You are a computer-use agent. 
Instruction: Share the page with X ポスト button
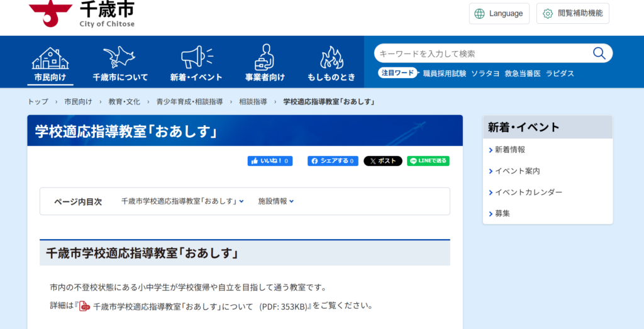[382, 161]
